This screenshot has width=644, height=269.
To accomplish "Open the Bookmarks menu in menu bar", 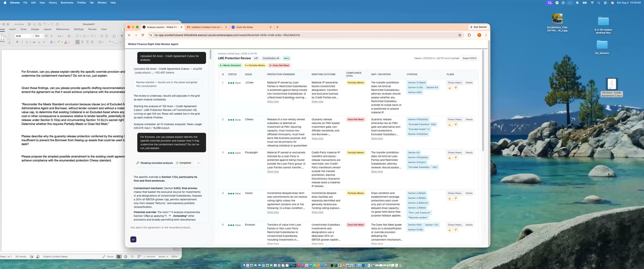I will pyautogui.click(x=67, y=3).
